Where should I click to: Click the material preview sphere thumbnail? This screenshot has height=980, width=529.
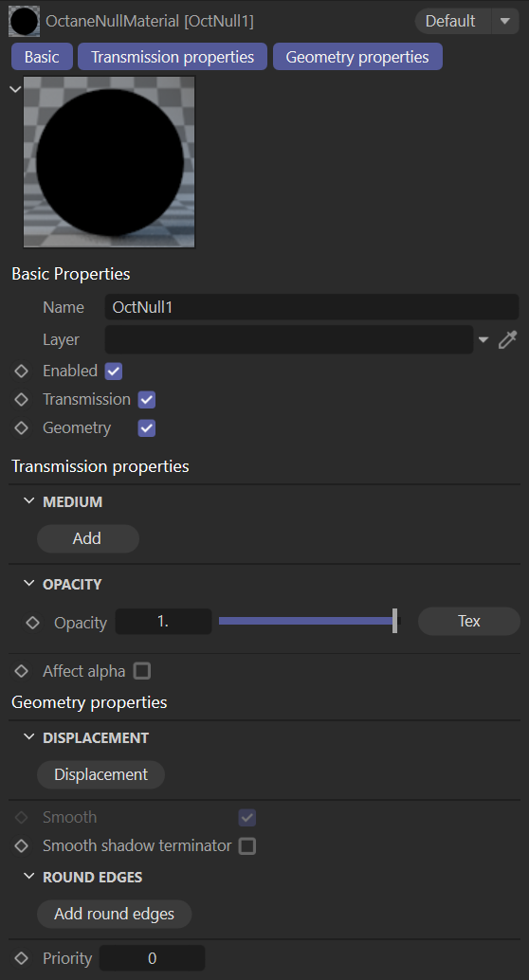tap(109, 162)
